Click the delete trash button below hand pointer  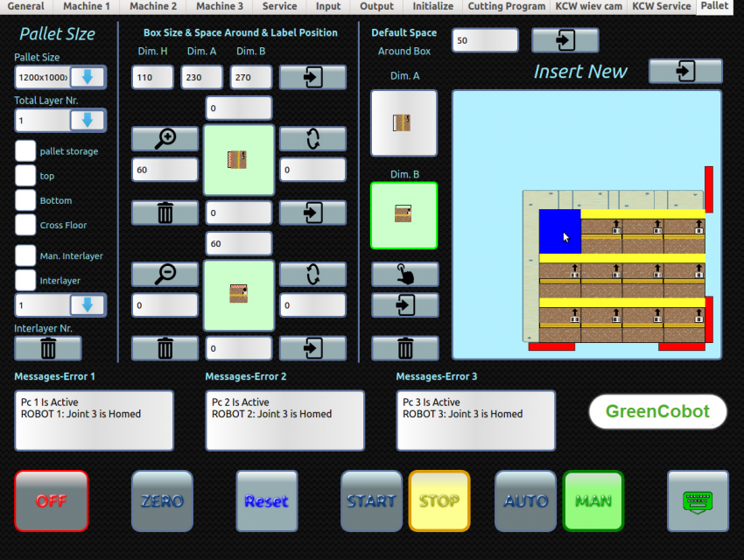pyautogui.click(x=404, y=348)
